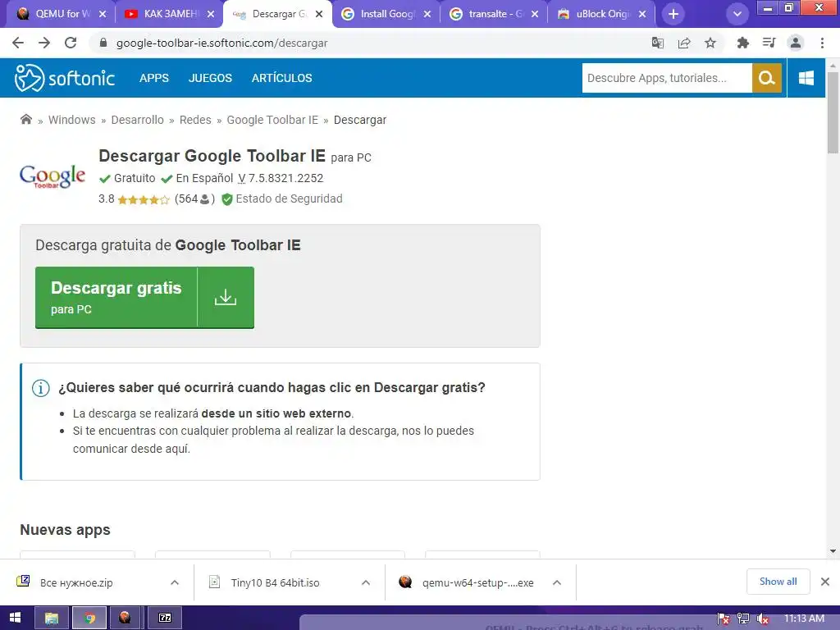Click the Google Toolbar logo image
This screenshot has width=840, height=630.
(52, 177)
